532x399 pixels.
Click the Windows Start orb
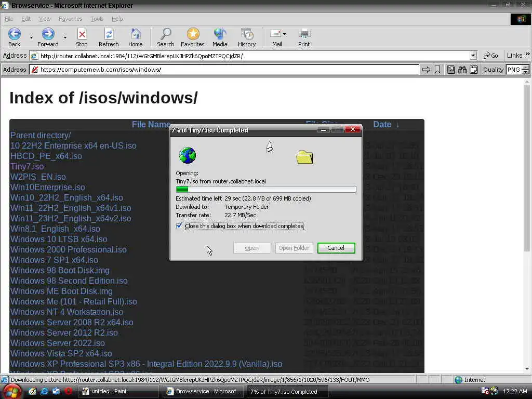click(11, 392)
